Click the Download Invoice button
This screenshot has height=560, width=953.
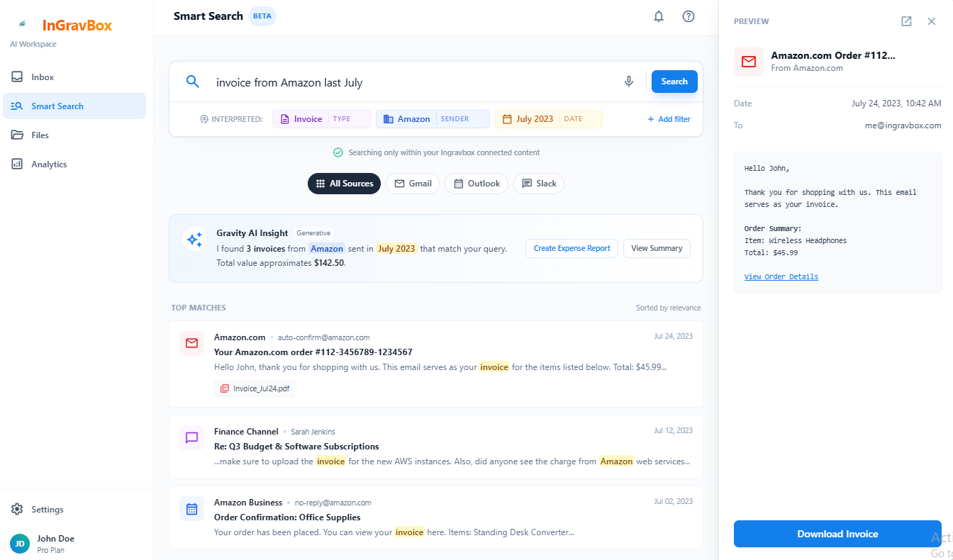(837, 534)
